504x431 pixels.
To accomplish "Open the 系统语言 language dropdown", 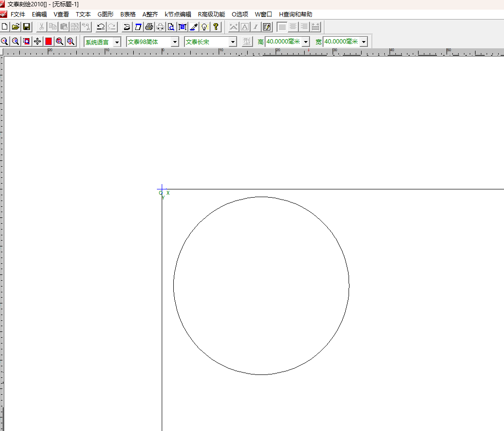I will click(x=117, y=42).
